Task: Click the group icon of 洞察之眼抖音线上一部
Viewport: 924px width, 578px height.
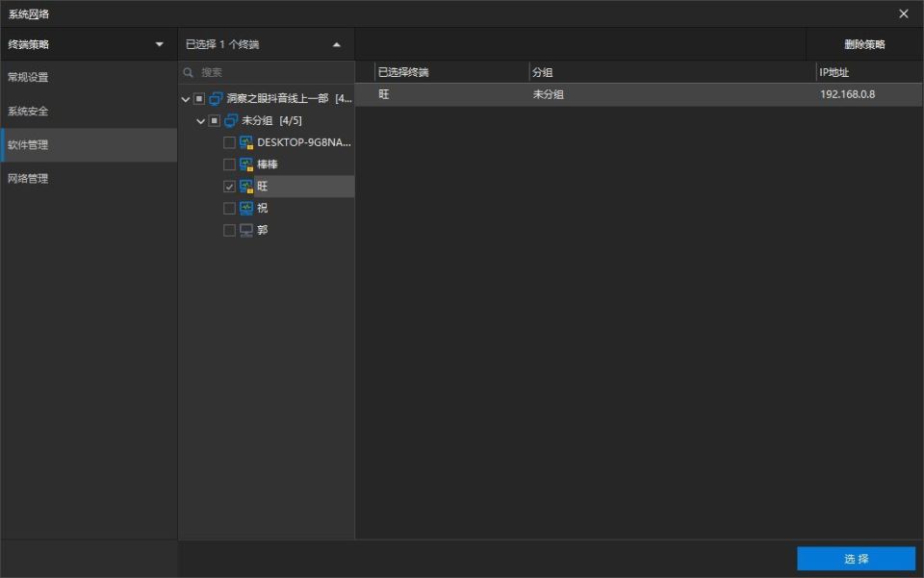Action: click(216, 98)
